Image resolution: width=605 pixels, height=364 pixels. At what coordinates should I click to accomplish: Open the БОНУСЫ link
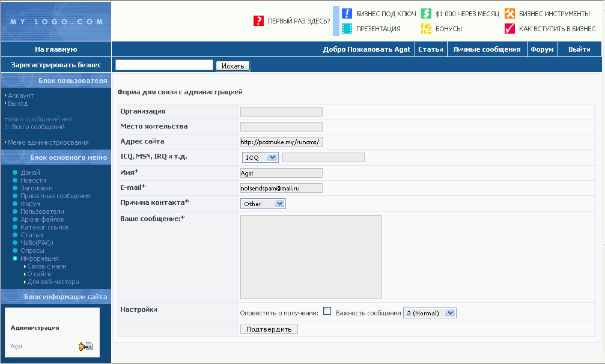(x=449, y=29)
